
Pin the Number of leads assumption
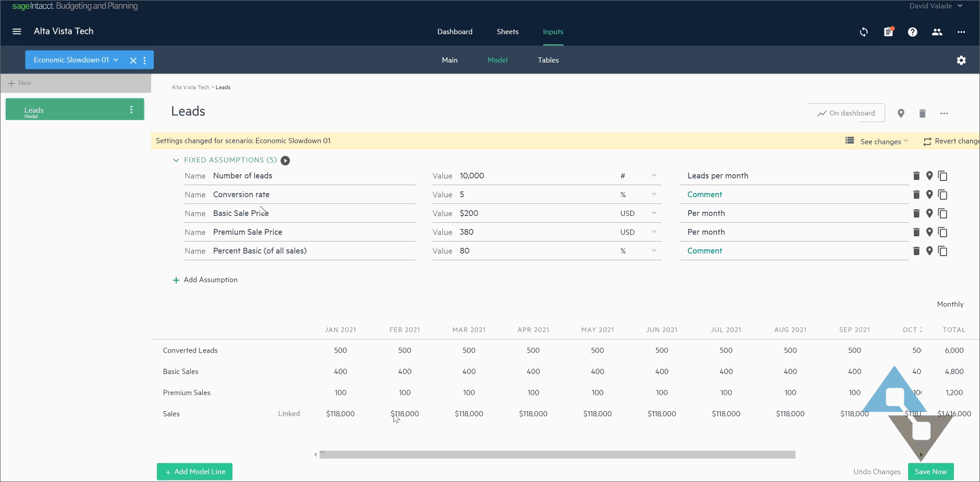929,176
